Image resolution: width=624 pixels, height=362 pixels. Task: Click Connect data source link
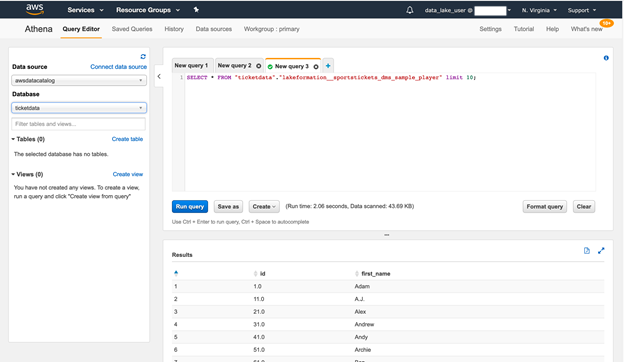coord(119,67)
